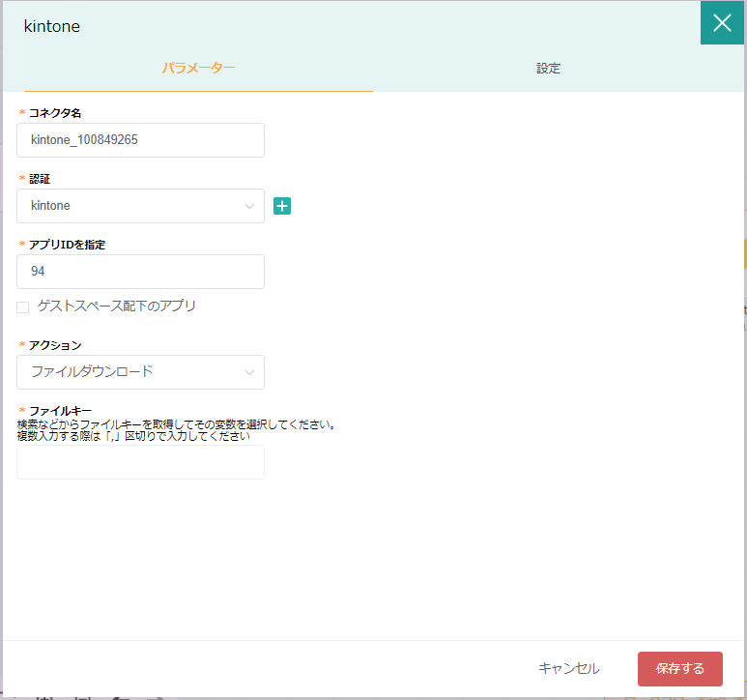Click the kintone dialog title text

coord(52,26)
